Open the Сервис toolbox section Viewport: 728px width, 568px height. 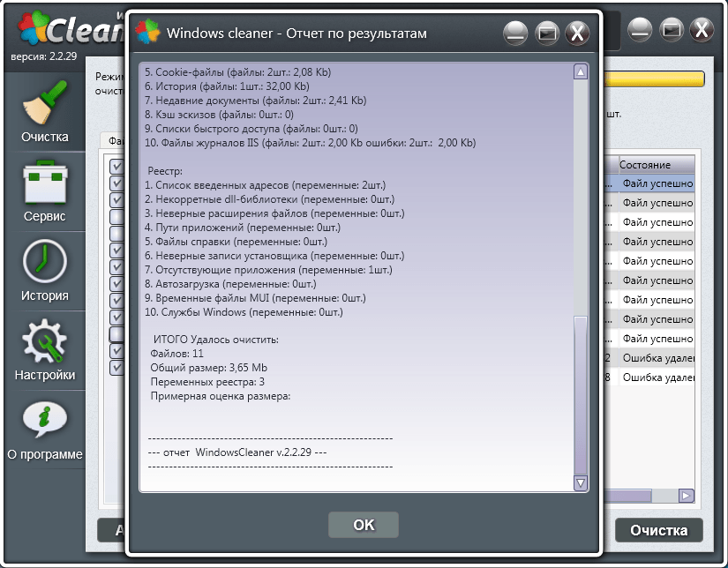point(45,191)
